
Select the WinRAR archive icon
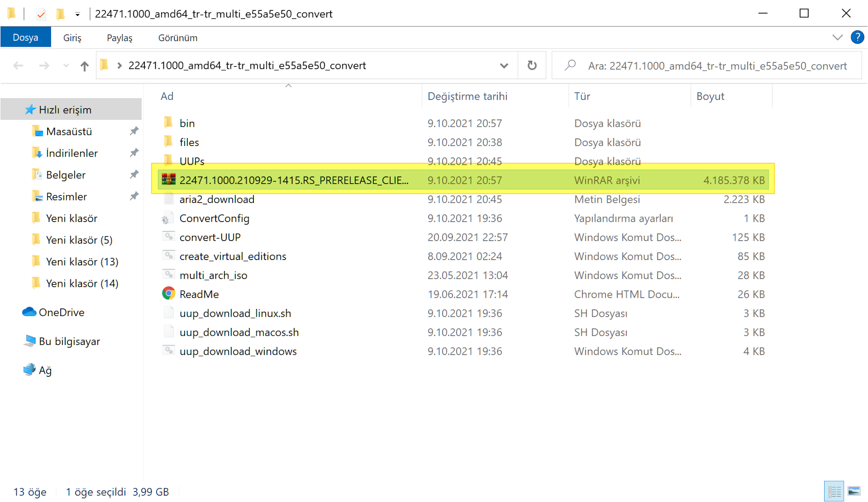click(169, 179)
